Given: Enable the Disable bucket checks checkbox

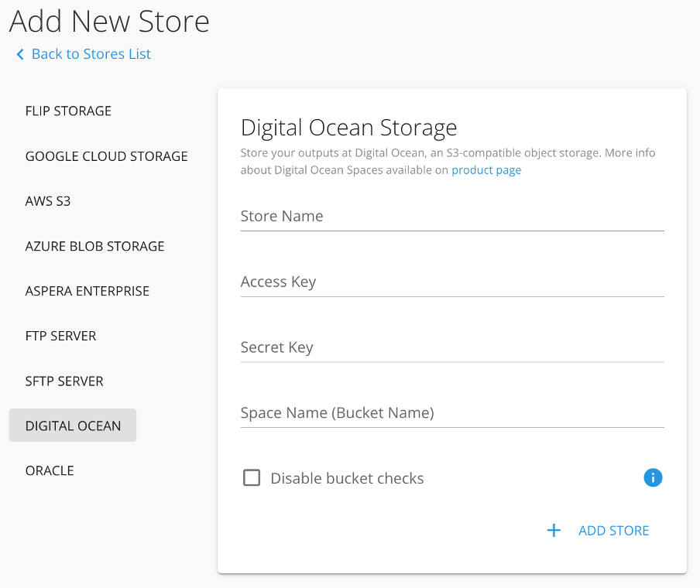Looking at the screenshot, I should [x=252, y=478].
